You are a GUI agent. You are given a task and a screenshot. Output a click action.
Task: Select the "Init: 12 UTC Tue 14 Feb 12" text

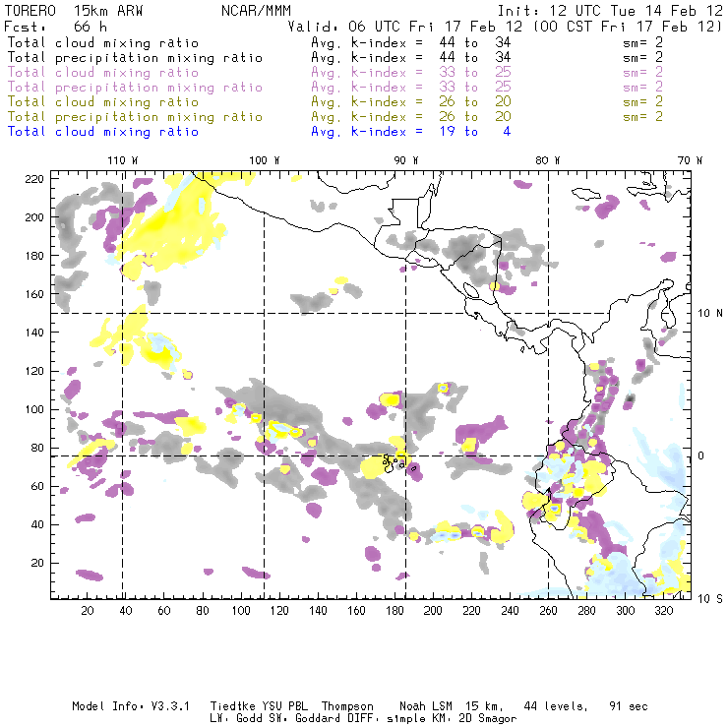610,10
